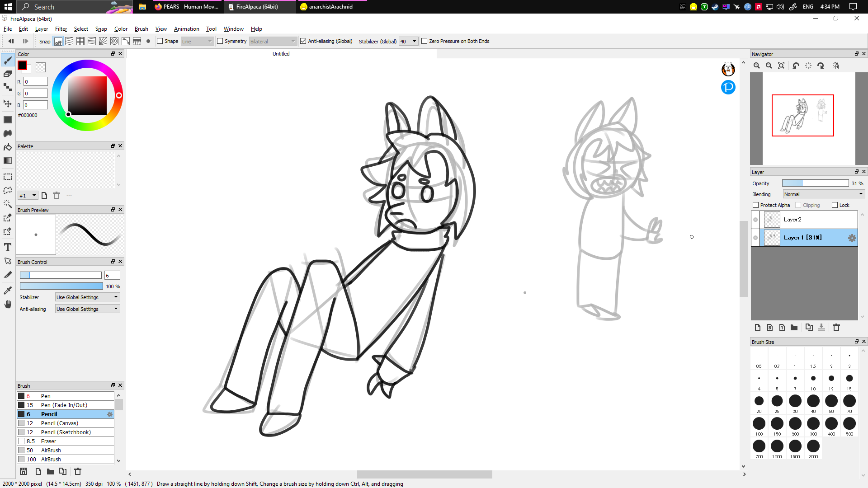
Task: Delete layer using trash icon in Layer panel
Action: pyautogui.click(x=836, y=328)
